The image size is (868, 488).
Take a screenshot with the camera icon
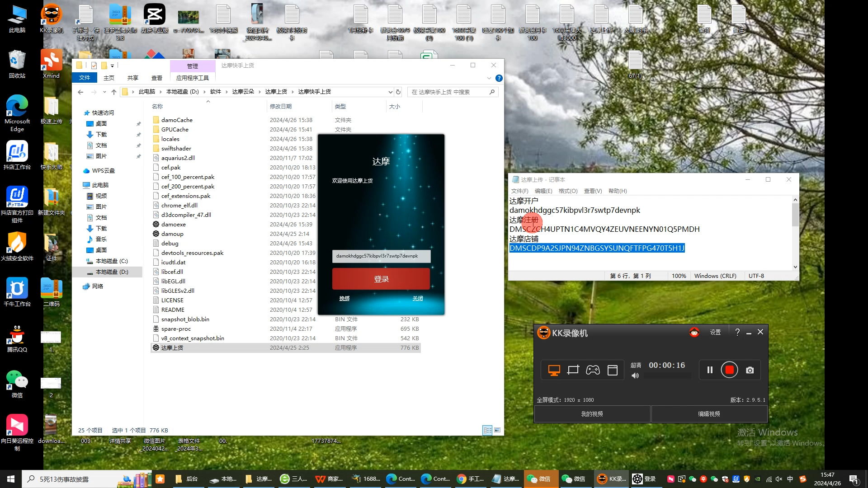(750, 370)
